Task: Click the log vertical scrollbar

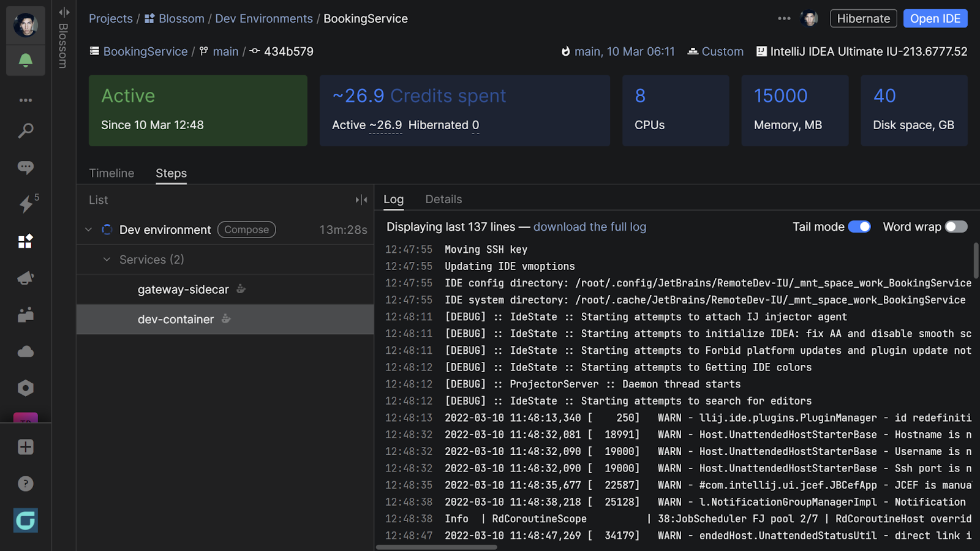Action: [976, 260]
